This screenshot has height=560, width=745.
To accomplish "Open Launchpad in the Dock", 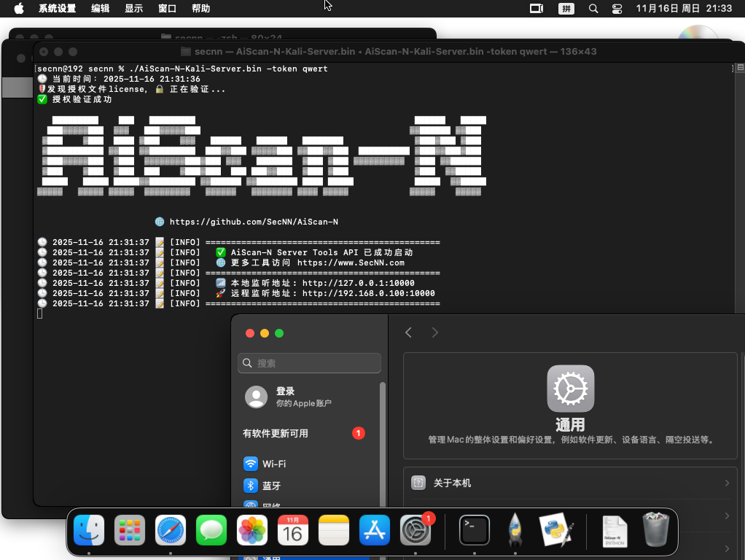I will (x=130, y=530).
